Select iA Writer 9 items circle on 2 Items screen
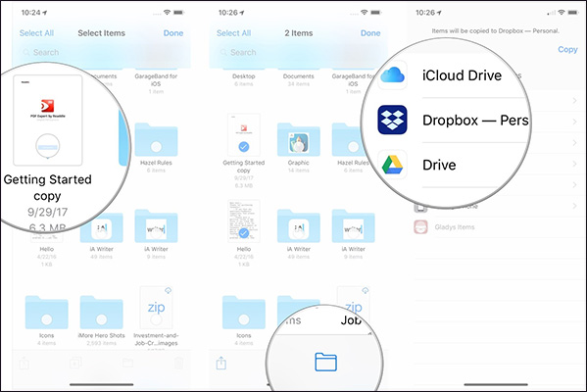 [353, 233]
